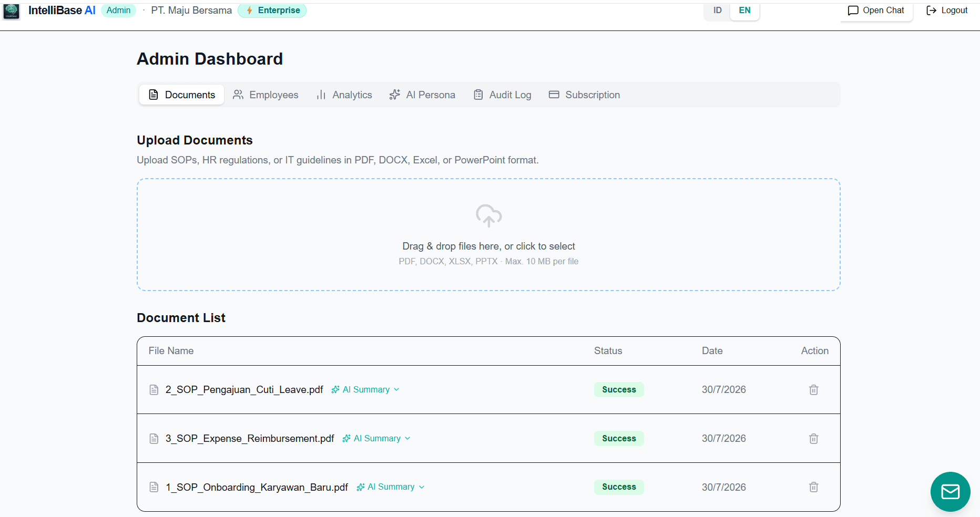
Task: Open the Employees tab
Action: (266, 95)
